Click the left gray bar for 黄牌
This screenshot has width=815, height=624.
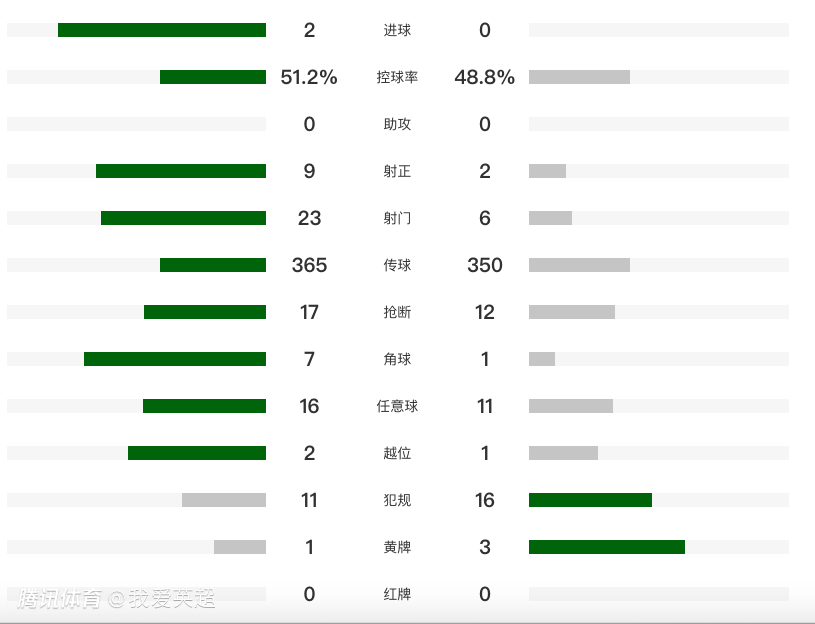tap(240, 547)
